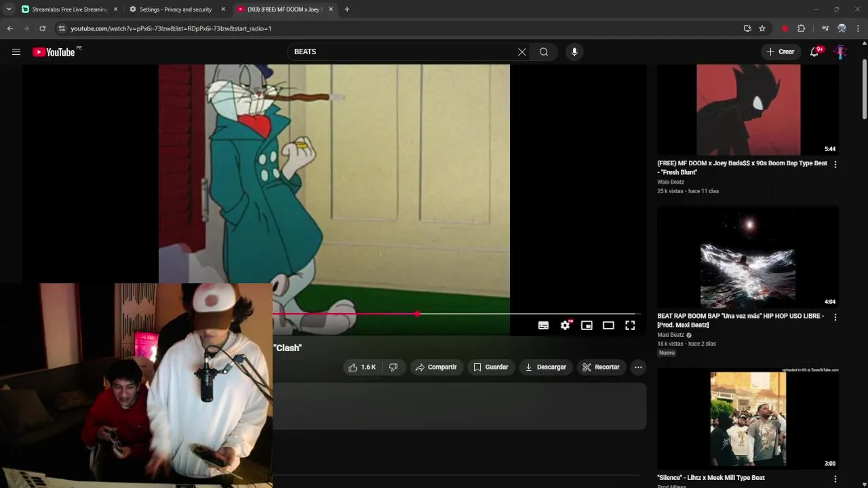Open options menu for Fresh Blunt video
The width and height of the screenshot is (868, 488).
835,164
